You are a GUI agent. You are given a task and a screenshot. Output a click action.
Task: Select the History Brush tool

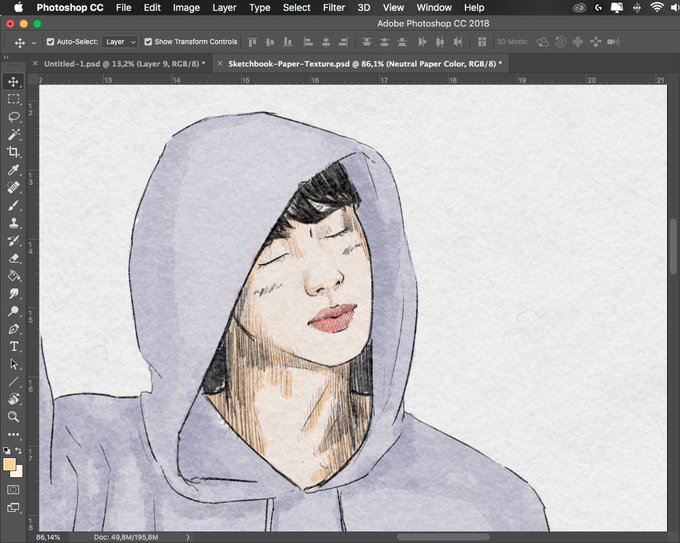(x=13, y=241)
